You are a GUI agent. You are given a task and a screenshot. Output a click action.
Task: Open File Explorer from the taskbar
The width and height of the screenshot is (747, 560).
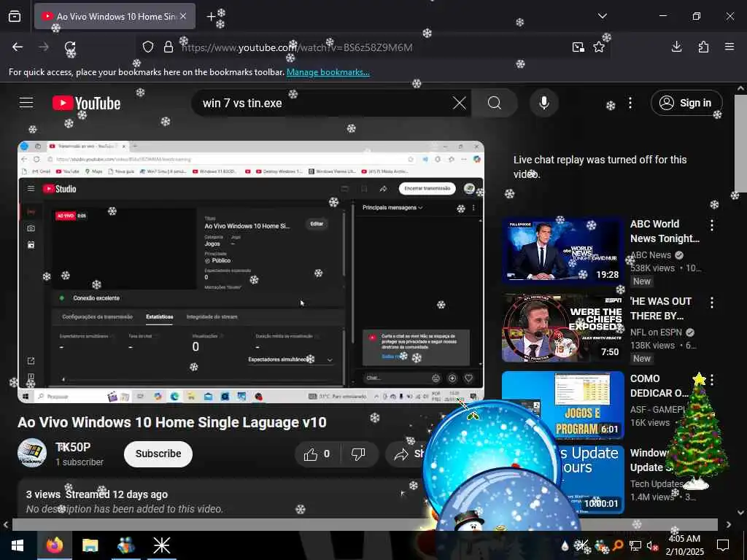(x=90, y=545)
